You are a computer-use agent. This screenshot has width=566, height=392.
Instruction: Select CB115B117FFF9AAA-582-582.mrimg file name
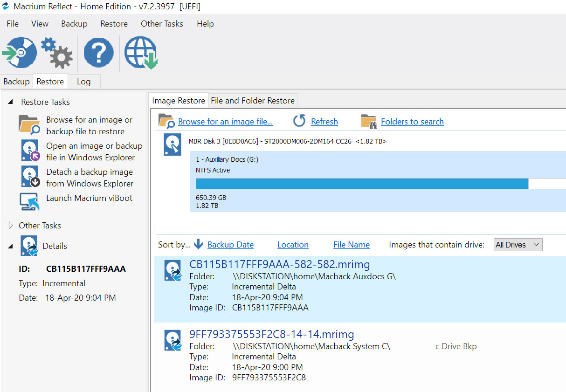point(279,264)
